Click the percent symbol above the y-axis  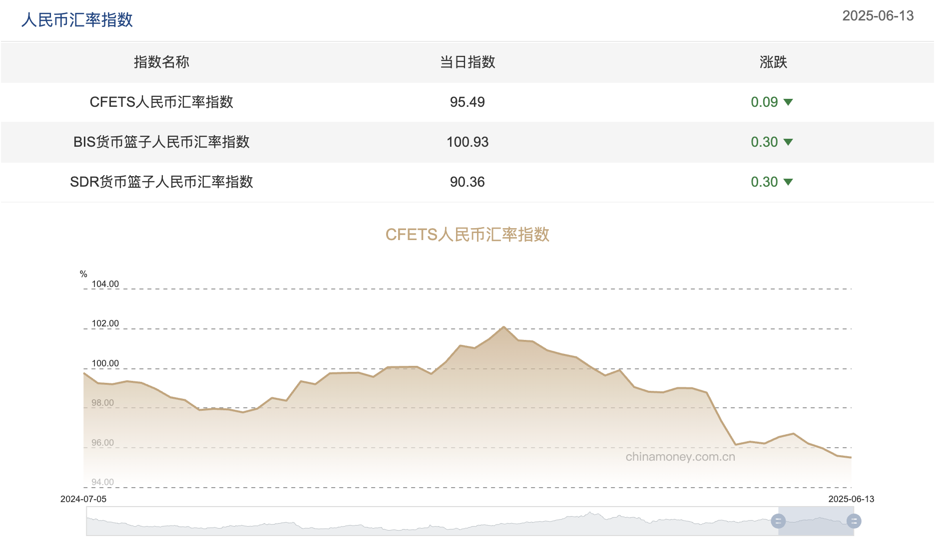tap(83, 274)
